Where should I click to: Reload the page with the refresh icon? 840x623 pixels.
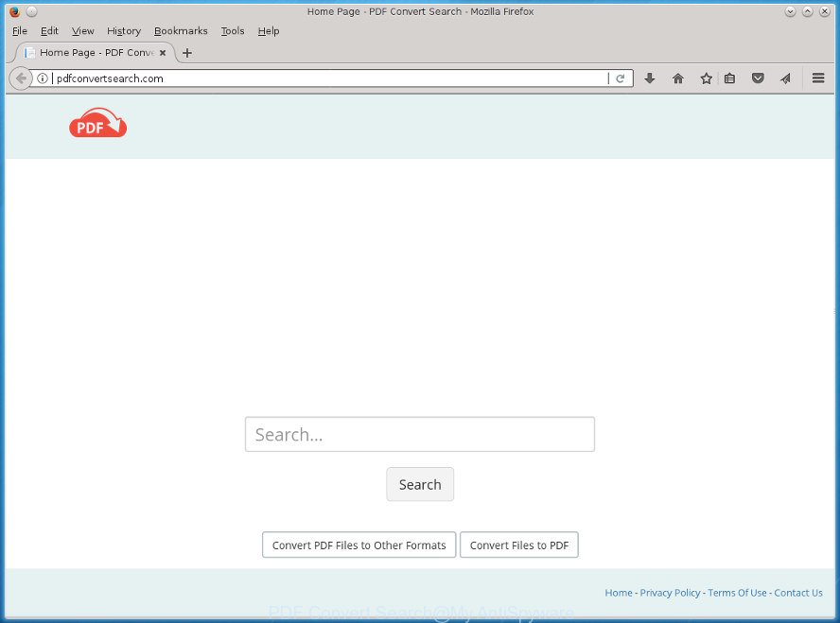point(621,78)
